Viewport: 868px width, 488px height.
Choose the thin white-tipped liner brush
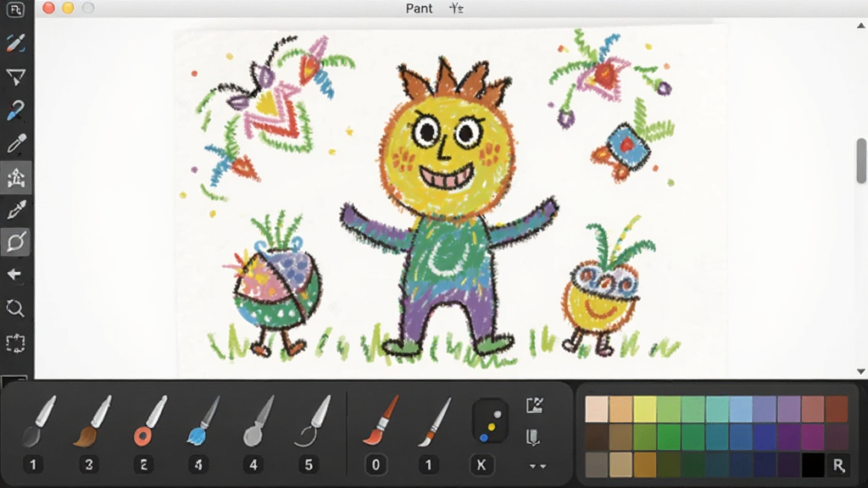click(x=434, y=421)
